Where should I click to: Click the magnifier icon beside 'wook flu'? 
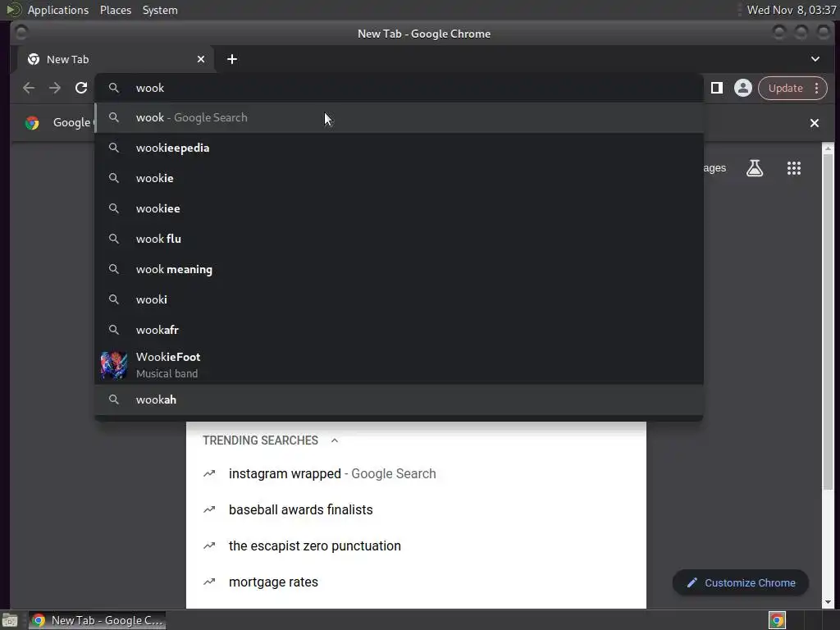pos(113,239)
